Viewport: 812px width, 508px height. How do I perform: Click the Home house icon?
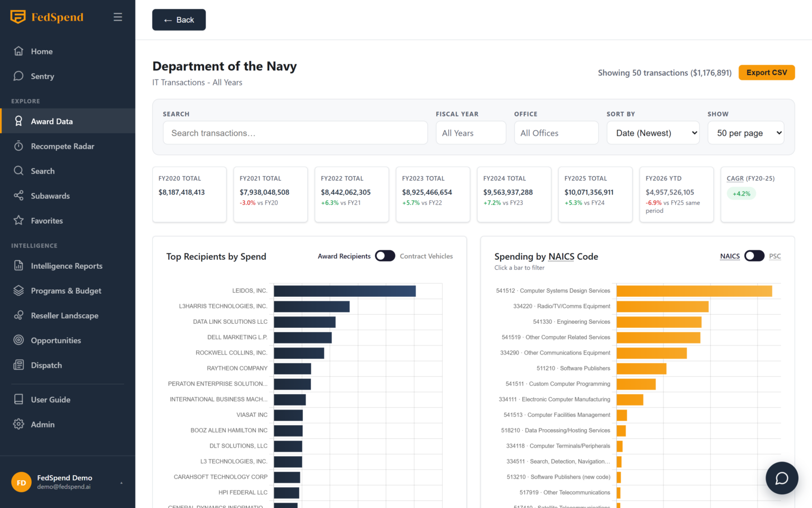[x=19, y=51]
